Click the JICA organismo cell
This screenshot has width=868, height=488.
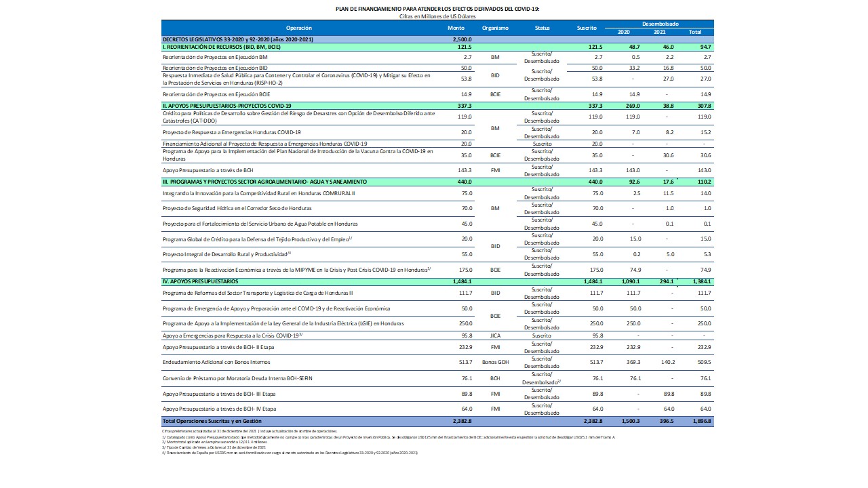tap(495, 335)
